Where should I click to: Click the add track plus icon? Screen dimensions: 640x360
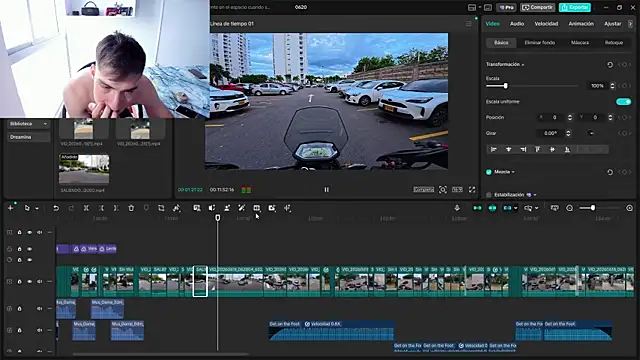click(11, 208)
